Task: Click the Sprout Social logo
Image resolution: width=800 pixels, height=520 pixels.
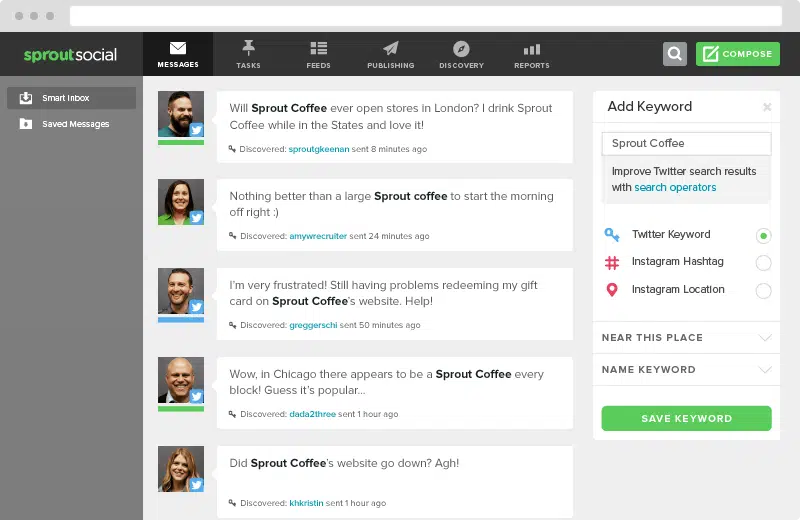Action: click(x=71, y=54)
